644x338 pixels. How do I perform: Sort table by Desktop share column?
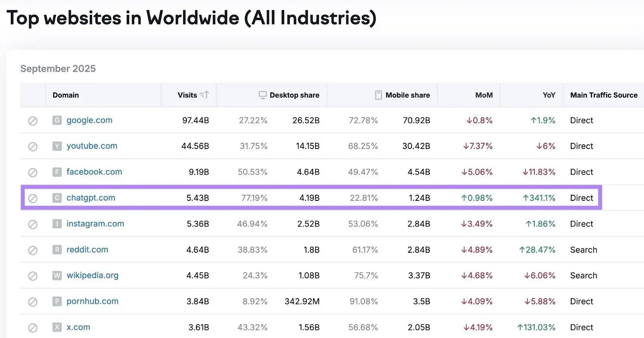(x=294, y=95)
